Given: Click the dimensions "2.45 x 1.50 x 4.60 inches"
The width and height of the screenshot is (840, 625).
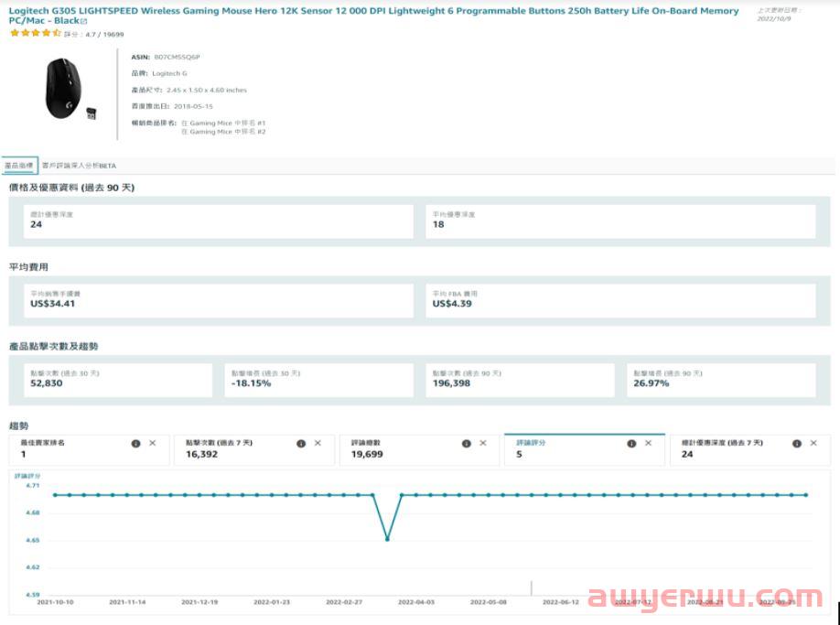Looking at the screenshot, I should click(x=206, y=90).
